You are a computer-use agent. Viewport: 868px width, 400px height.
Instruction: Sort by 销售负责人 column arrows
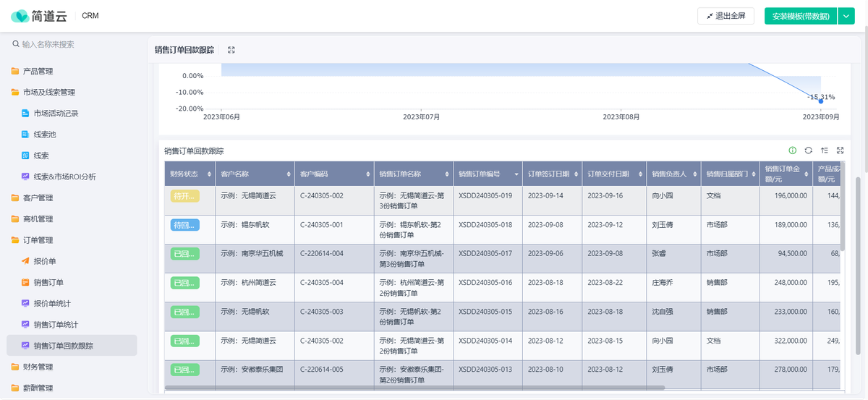pyautogui.click(x=694, y=174)
